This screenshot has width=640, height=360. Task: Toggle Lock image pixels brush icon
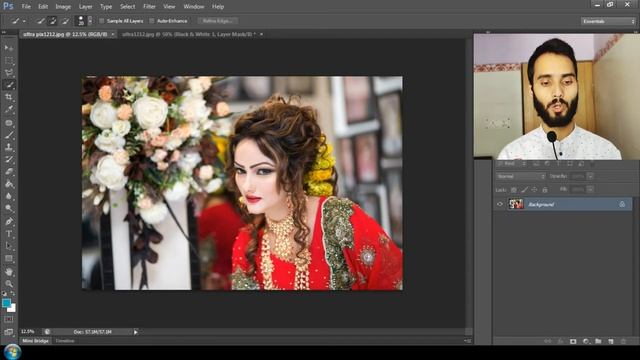(x=524, y=190)
